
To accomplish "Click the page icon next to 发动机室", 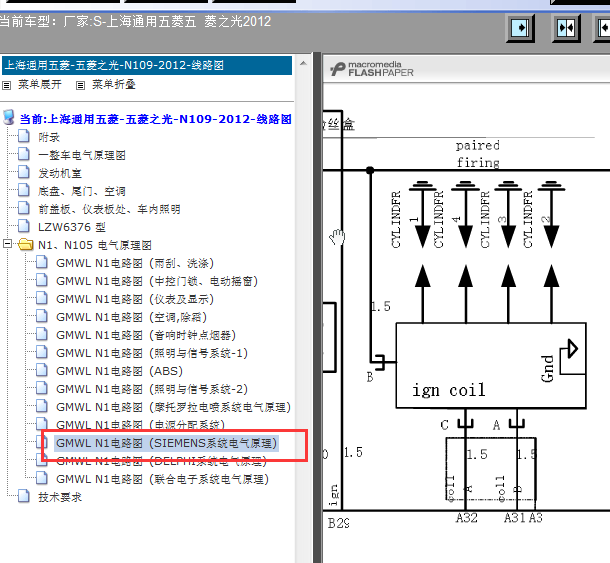I will 24,172.
